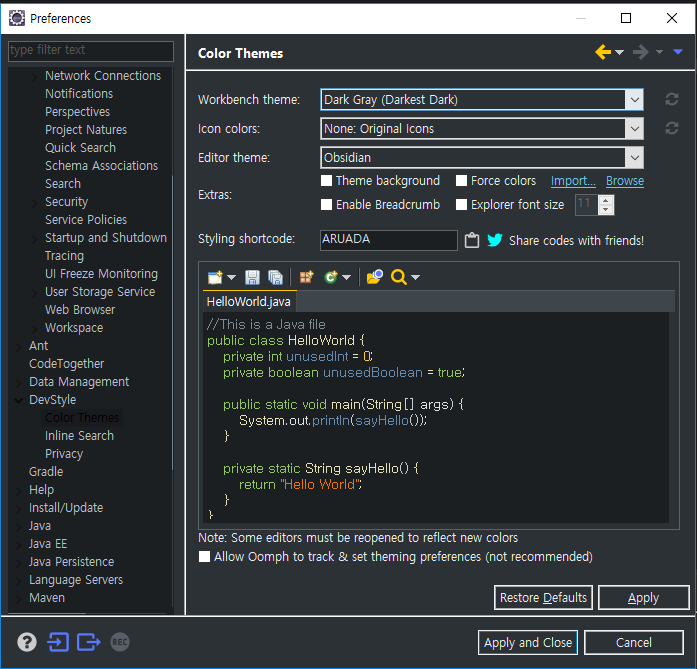
Task: Click the Apply and Close button
Action: tap(528, 642)
